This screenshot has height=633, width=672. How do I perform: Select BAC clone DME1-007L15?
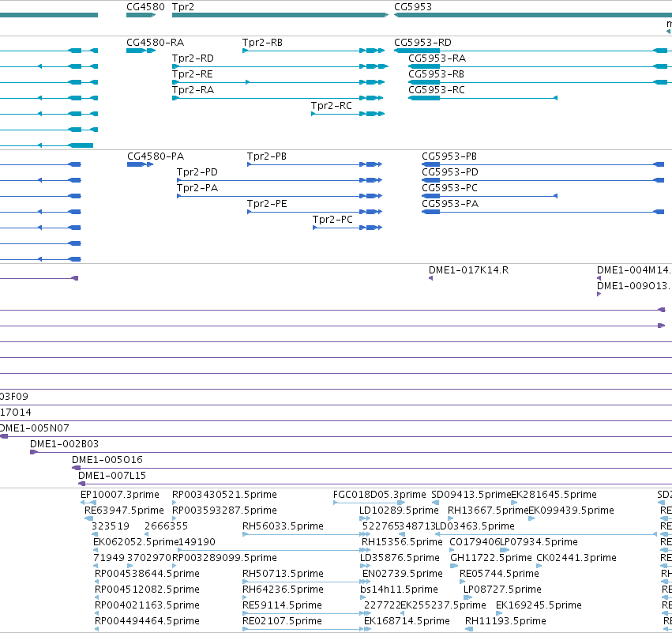pyautogui.click(x=112, y=476)
